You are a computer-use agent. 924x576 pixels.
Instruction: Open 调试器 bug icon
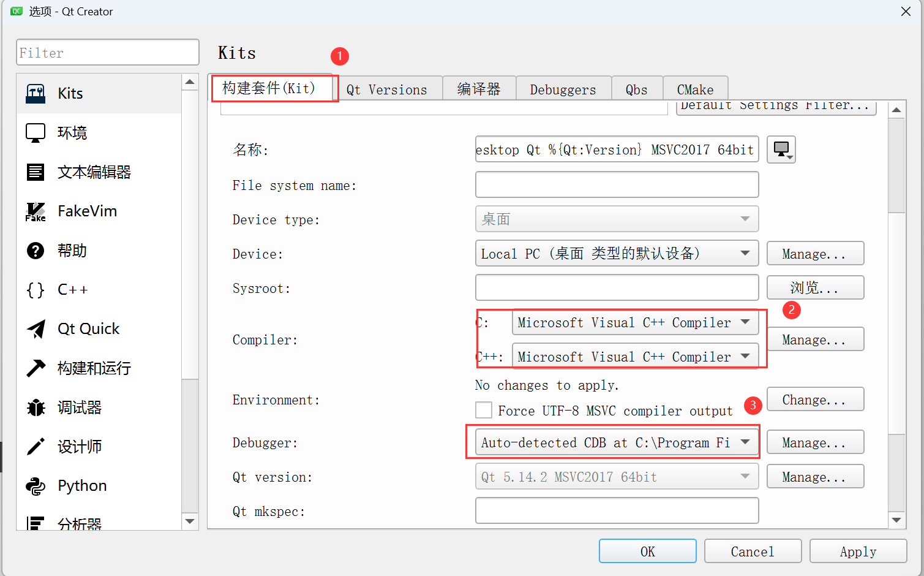point(36,407)
